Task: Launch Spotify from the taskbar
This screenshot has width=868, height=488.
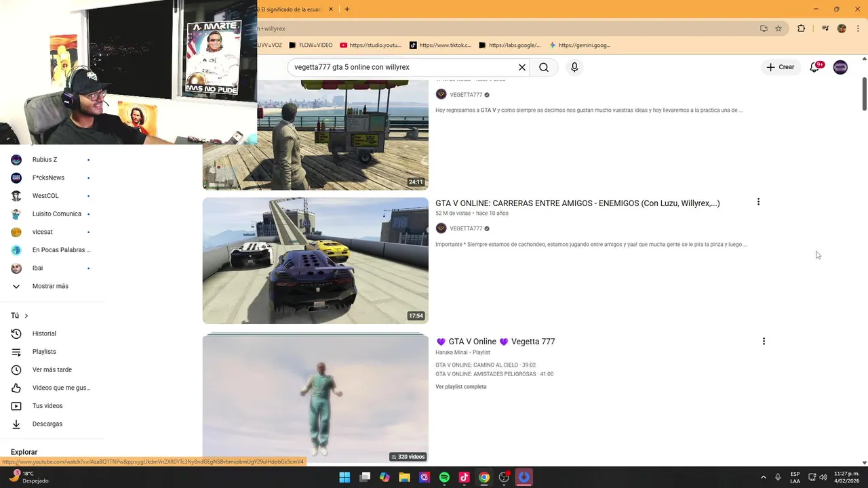Action: tap(444, 477)
